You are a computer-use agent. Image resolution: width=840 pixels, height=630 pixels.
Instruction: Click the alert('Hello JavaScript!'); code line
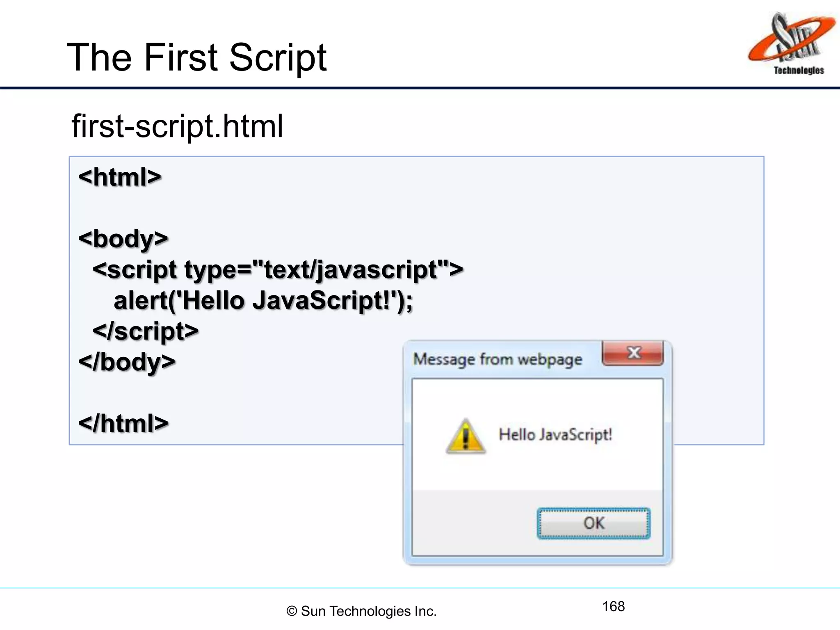coord(263,301)
